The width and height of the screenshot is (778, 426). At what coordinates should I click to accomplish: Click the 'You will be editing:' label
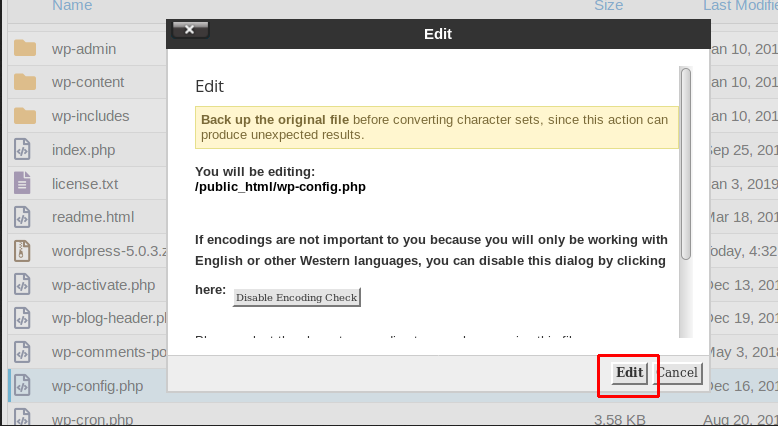tap(255, 172)
